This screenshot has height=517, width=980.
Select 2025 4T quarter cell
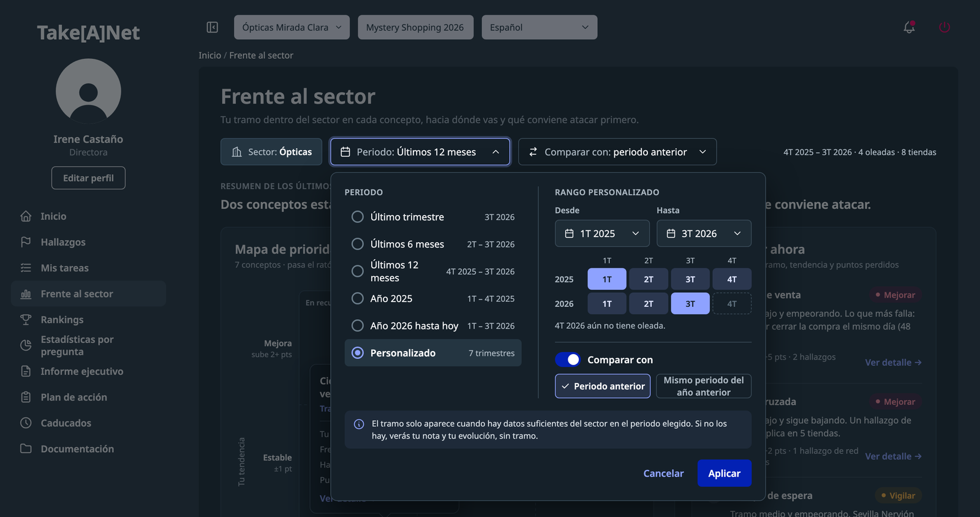pos(732,279)
